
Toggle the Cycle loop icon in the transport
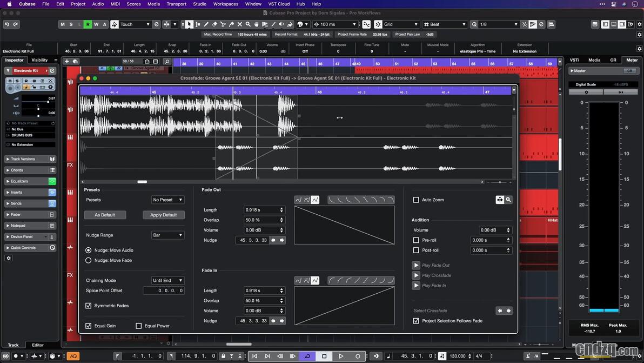pos(307,356)
